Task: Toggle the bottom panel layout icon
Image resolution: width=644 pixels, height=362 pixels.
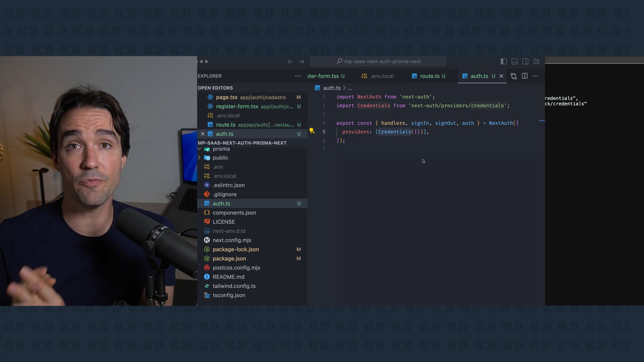Action: [x=514, y=61]
